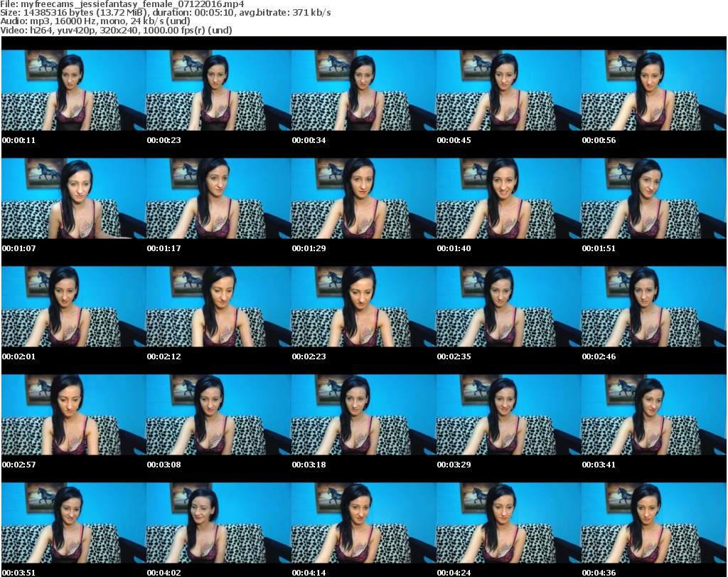The height and width of the screenshot is (577, 728).
Task: Select the thumbnail frame at 00:03:41
Action: point(654,415)
